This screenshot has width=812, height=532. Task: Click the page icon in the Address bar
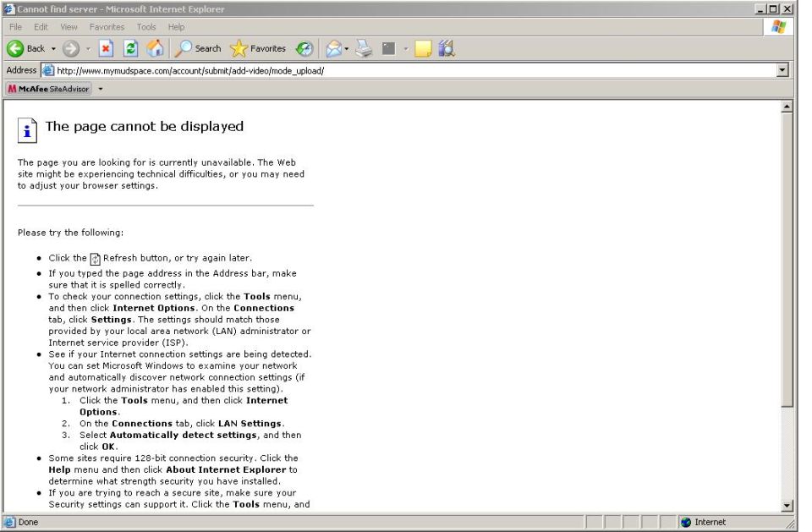click(47, 70)
